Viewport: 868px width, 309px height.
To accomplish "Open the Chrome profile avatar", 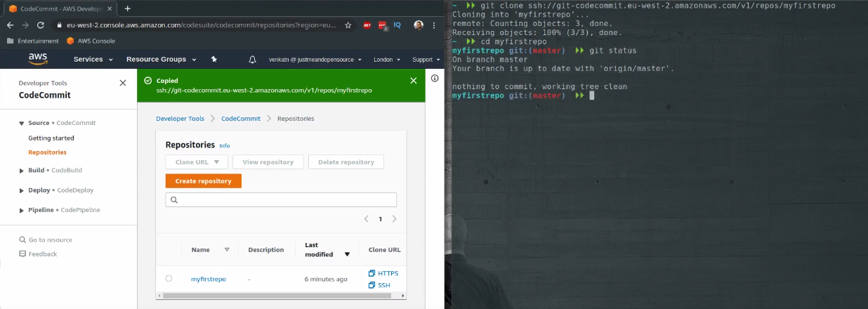I will 418,25.
